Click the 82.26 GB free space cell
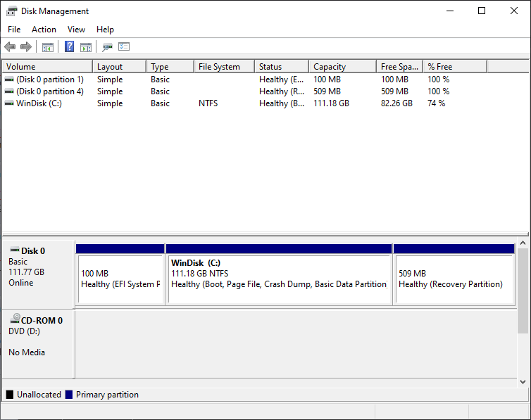Image resolution: width=531 pixels, height=420 pixels. pyautogui.click(x=396, y=103)
